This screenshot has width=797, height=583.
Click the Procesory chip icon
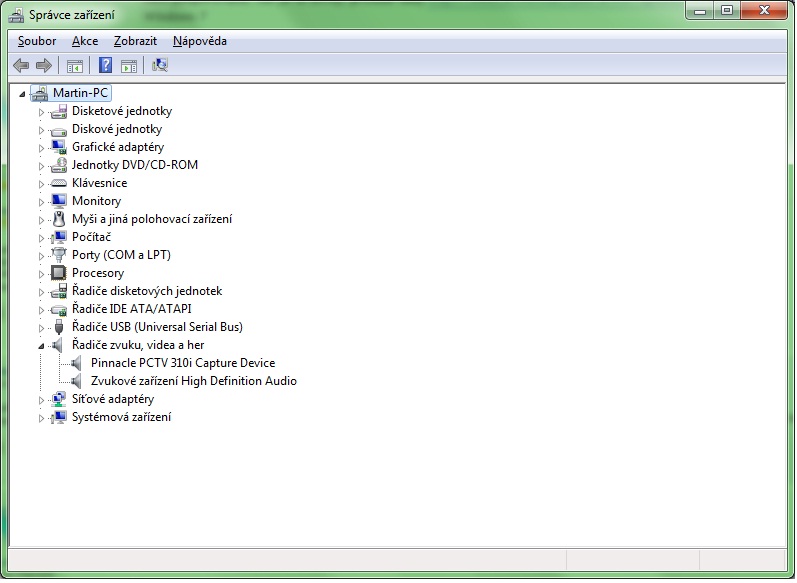point(59,273)
